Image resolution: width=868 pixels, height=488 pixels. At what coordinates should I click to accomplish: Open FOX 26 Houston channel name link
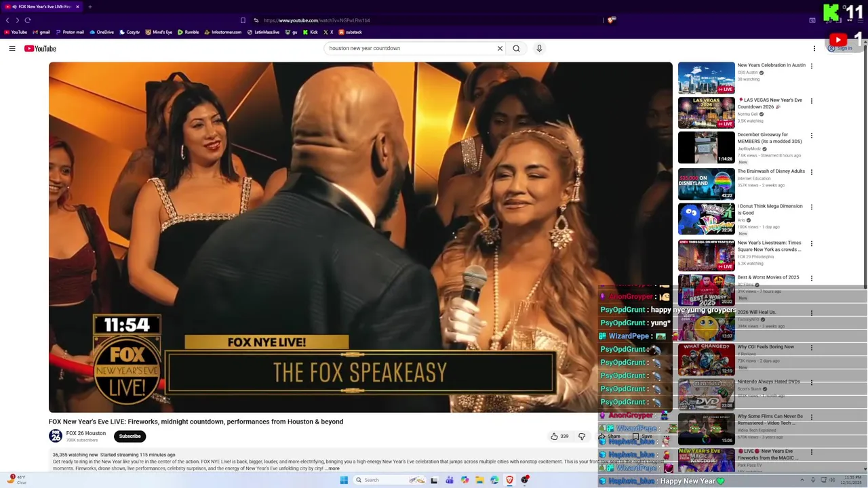coord(86,433)
